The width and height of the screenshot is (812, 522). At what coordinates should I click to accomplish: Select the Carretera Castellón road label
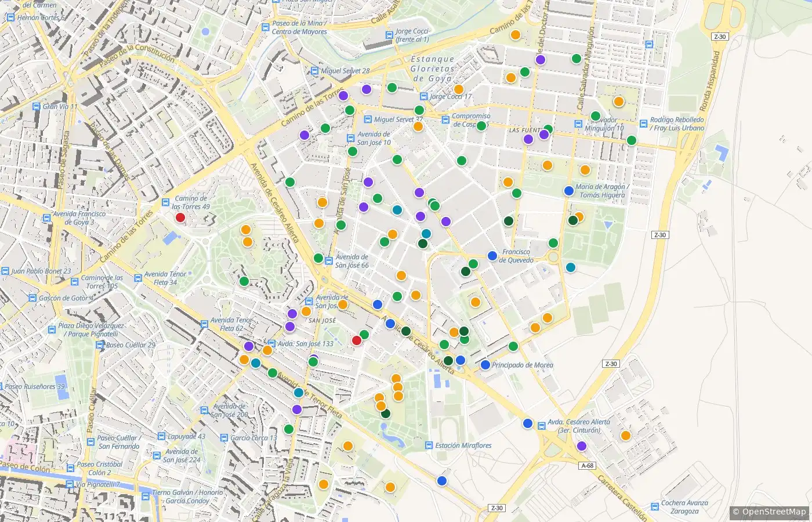coord(622,498)
